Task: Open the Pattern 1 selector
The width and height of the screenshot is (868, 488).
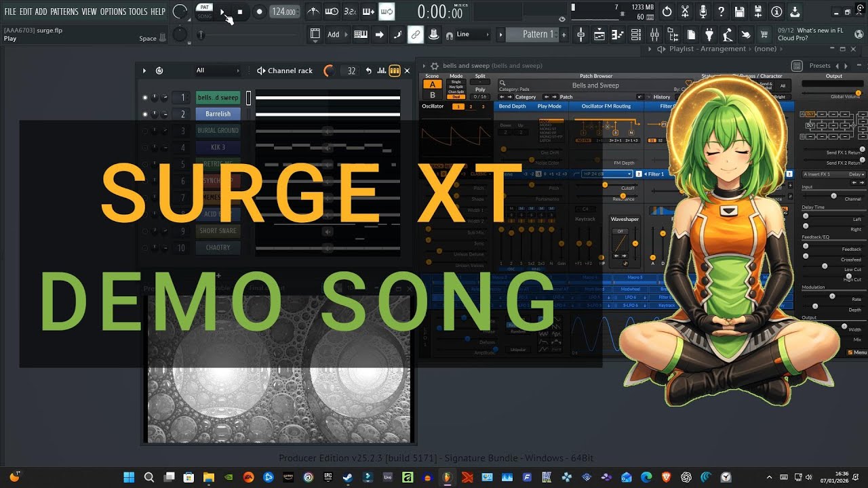Action: coord(537,35)
